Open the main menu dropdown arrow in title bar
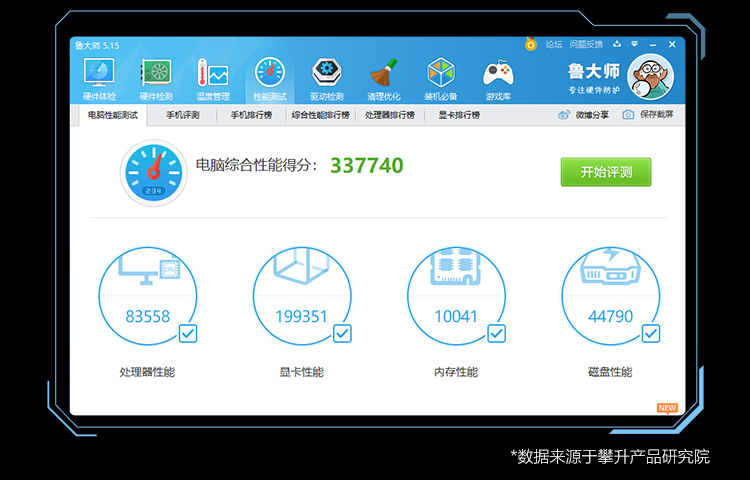The height and width of the screenshot is (480, 750). 634,44
